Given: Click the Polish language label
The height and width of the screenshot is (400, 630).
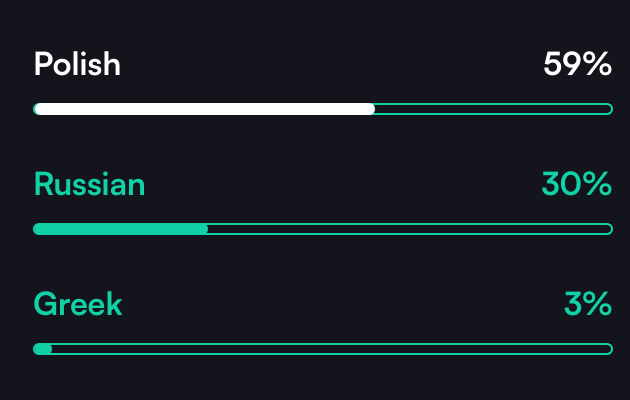Looking at the screenshot, I should [77, 65].
